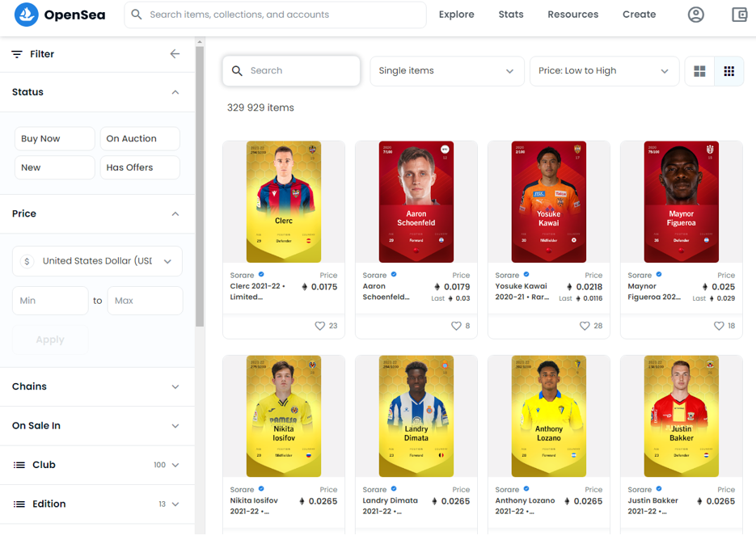Image resolution: width=756 pixels, height=544 pixels.
Task: Focus the top global search field
Action: [275, 15]
